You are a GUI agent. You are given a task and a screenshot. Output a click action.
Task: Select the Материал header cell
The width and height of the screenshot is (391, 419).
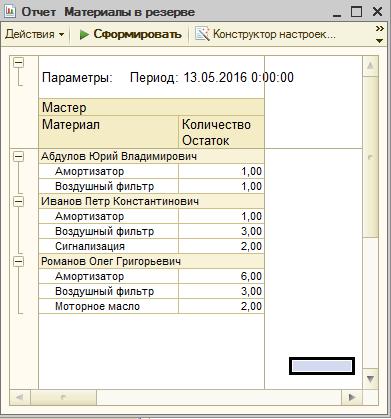coord(109,132)
